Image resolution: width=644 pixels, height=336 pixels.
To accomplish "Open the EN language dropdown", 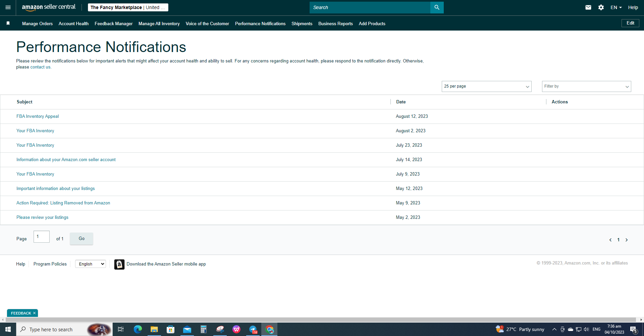I will 616,7.
